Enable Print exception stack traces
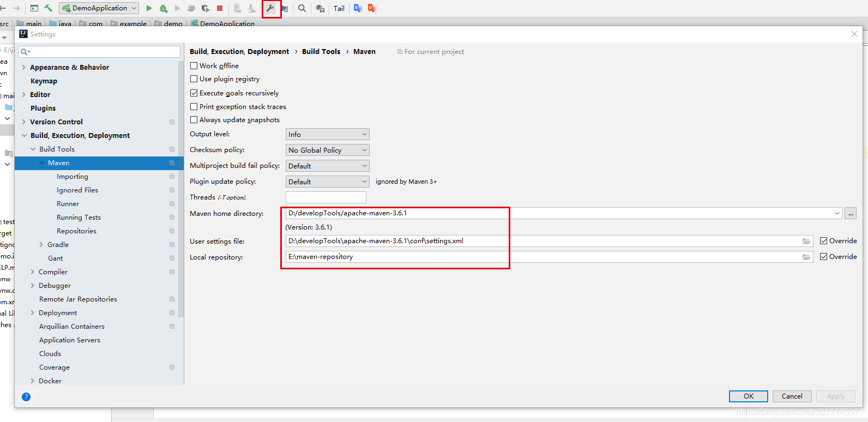The height and width of the screenshot is (422, 868). tap(194, 107)
